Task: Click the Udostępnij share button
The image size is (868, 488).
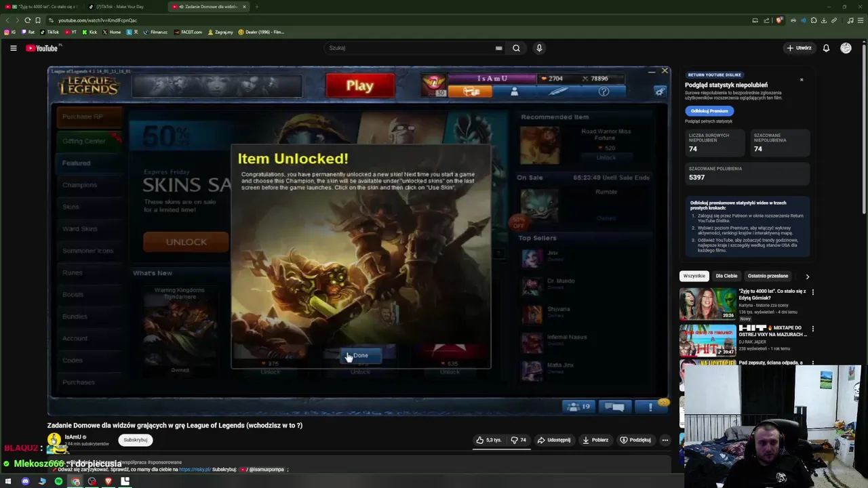Action: click(x=554, y=440)
